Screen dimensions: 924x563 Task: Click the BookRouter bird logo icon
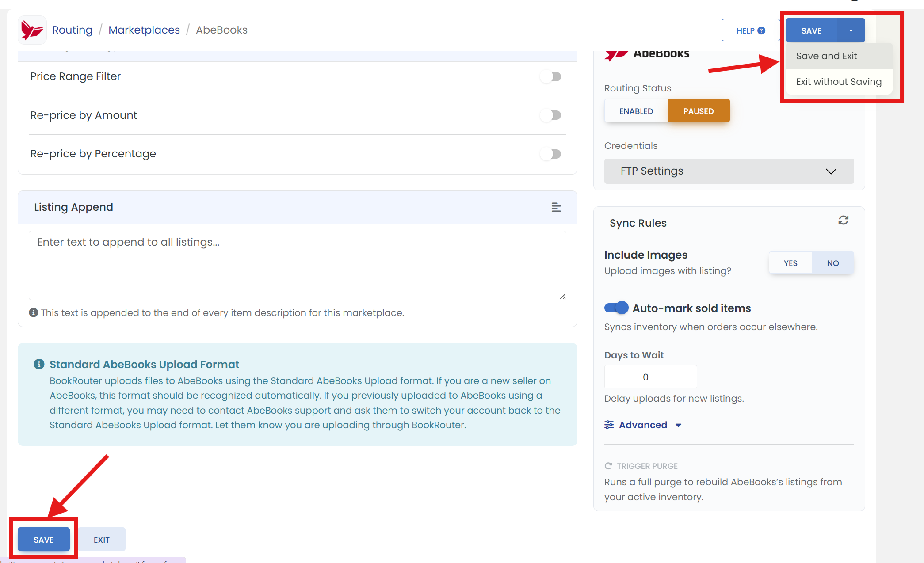(32, 30)
